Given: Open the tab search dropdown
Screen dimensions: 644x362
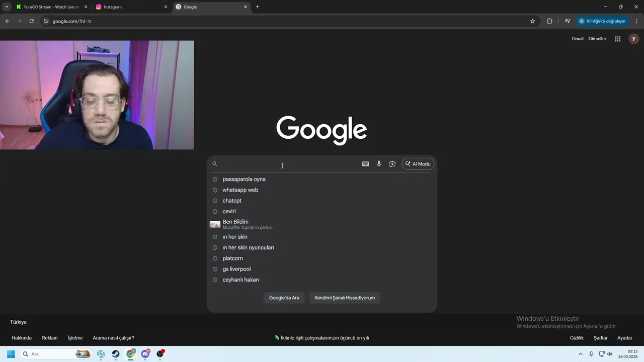Looking at the screenshot, I should (7, 7).
